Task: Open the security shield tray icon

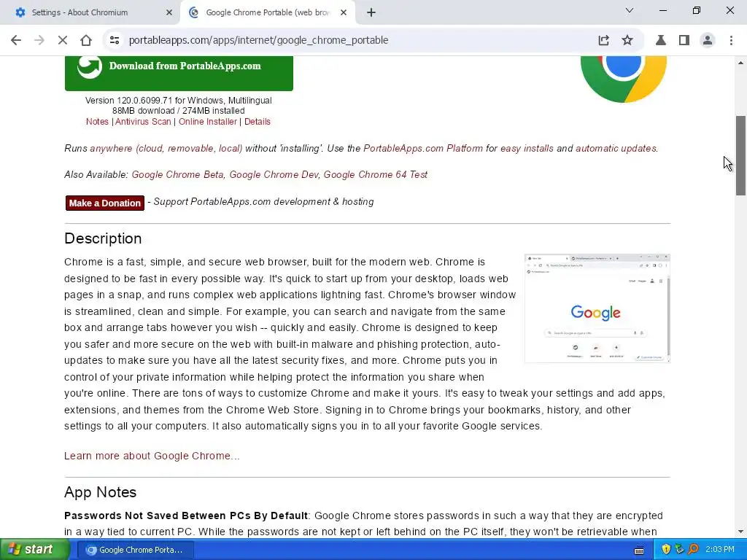Action: point(666,550)
